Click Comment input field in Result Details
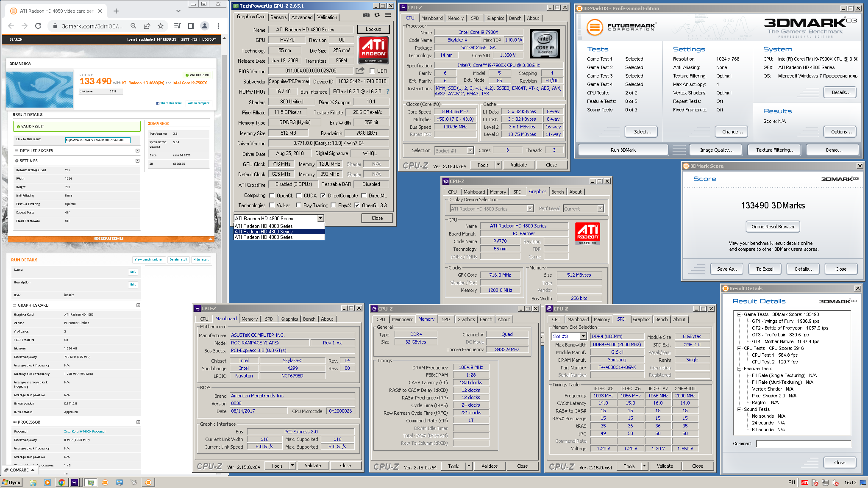This screenshot has width=868, height=488. (x=804, y=444)
